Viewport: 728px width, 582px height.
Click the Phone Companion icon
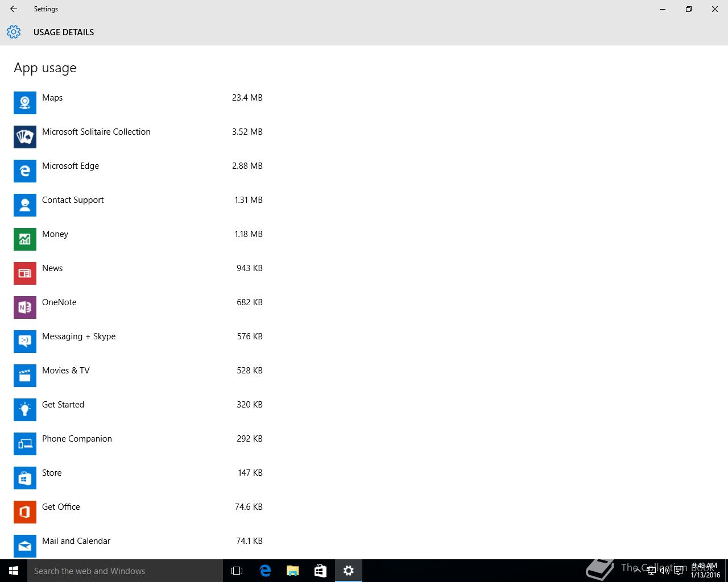(x=25, y=444)
